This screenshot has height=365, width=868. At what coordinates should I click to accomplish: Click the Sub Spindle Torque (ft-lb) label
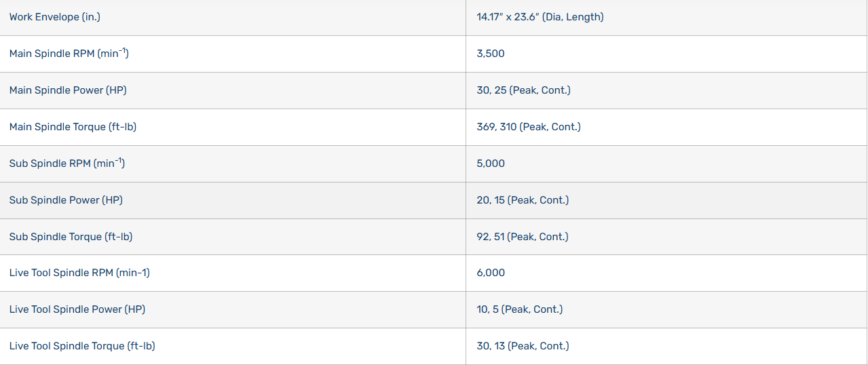pos(71,237)
